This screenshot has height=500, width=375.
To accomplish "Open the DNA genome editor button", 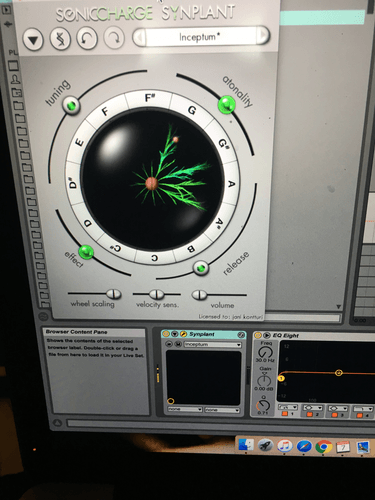I will 60,38.
